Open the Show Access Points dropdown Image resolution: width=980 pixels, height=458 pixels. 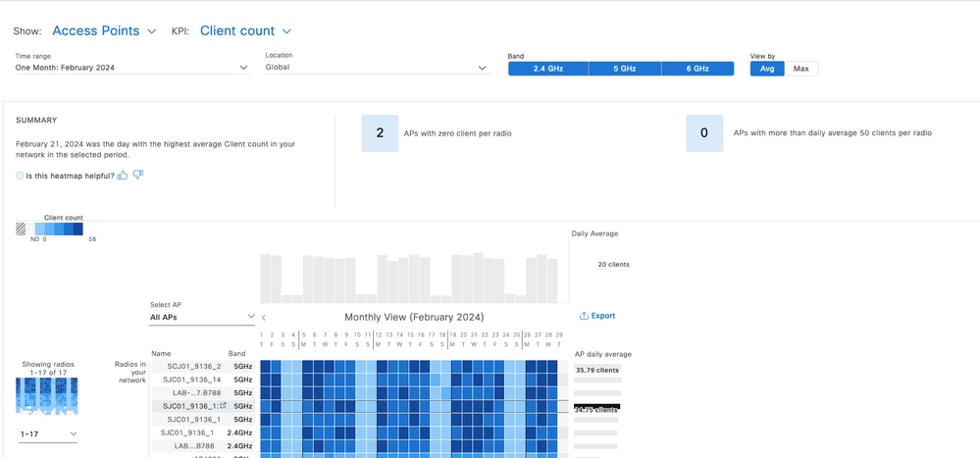[x=104, y=30]
